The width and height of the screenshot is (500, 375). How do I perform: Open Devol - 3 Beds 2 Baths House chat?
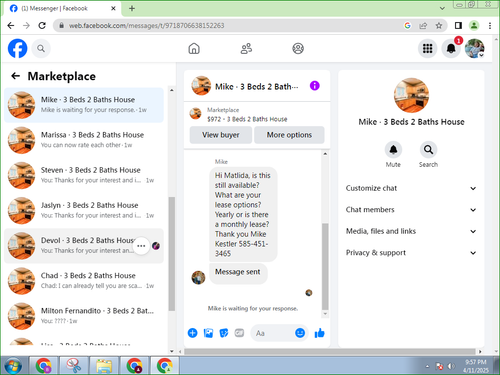[84, 246]
